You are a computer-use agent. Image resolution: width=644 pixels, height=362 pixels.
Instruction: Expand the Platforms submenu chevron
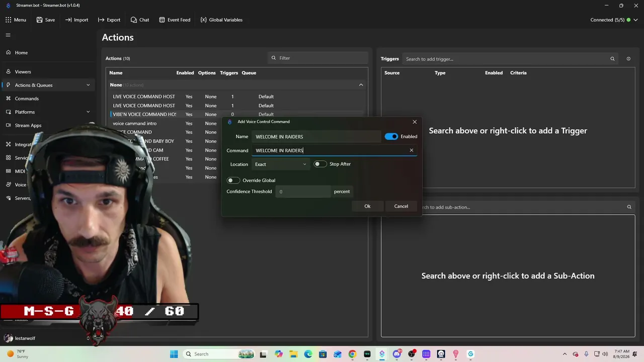(88, 112)
